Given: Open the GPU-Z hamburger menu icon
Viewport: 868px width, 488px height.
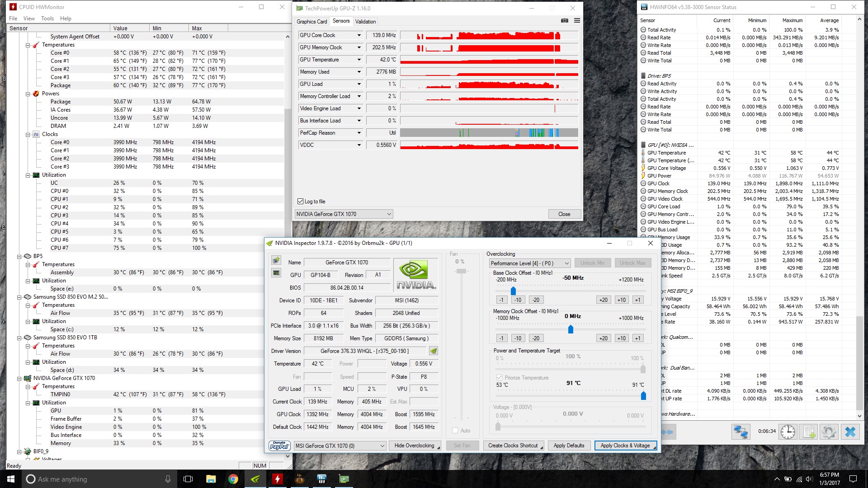Looking at the screenshot, I should (x=577, y=20).
